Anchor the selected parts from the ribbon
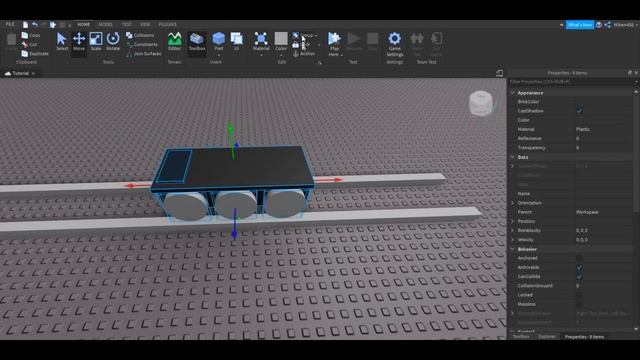 click(304, 54)
